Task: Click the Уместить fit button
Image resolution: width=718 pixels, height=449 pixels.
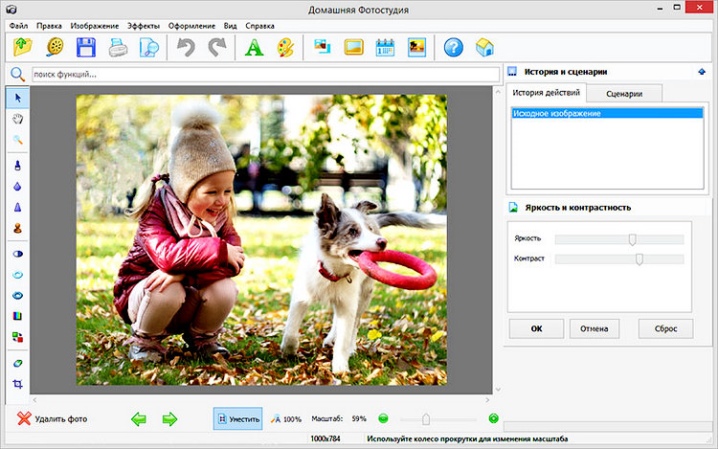Action: coord(238,419)
